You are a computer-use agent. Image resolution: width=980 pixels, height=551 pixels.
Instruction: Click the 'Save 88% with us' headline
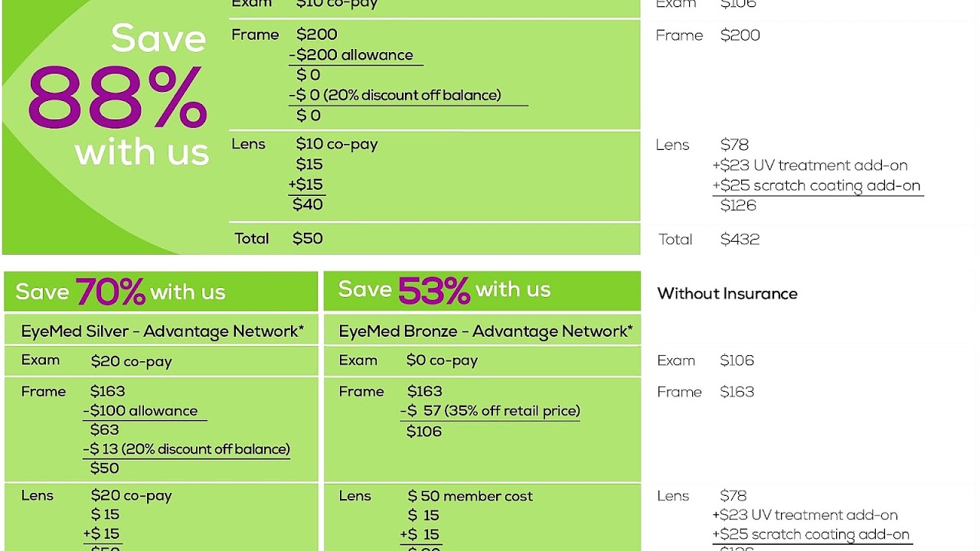(119, 95)
